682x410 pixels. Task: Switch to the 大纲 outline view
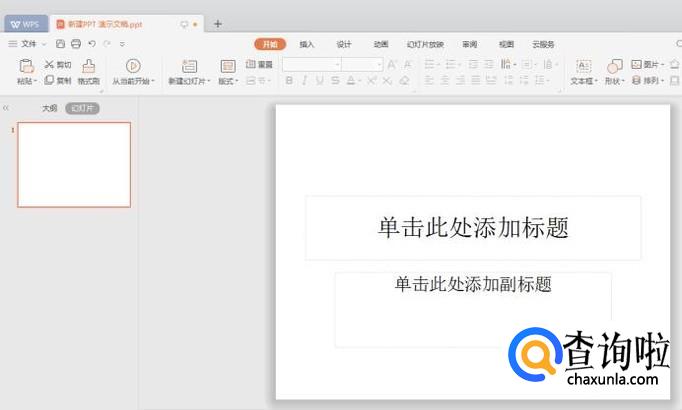coord(49,108)
